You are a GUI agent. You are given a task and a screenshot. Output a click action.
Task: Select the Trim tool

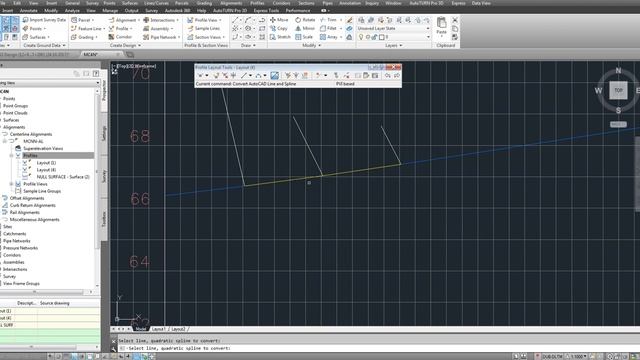click(330, 20)
